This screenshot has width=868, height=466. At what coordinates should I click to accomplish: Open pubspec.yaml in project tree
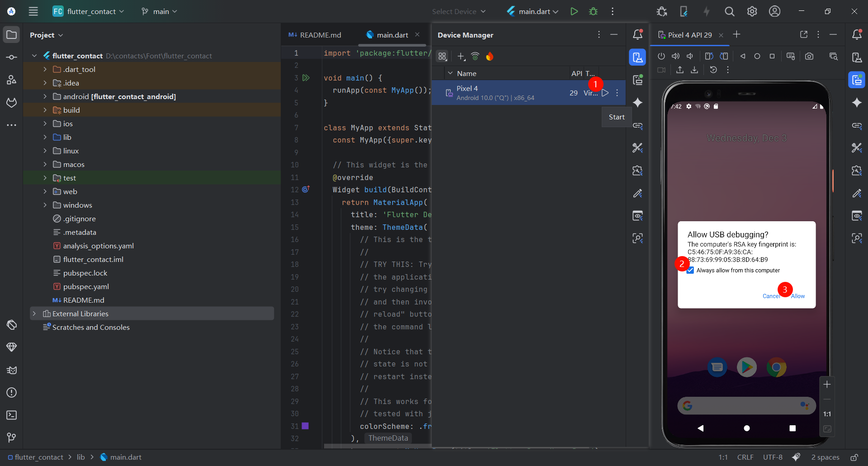86,286
